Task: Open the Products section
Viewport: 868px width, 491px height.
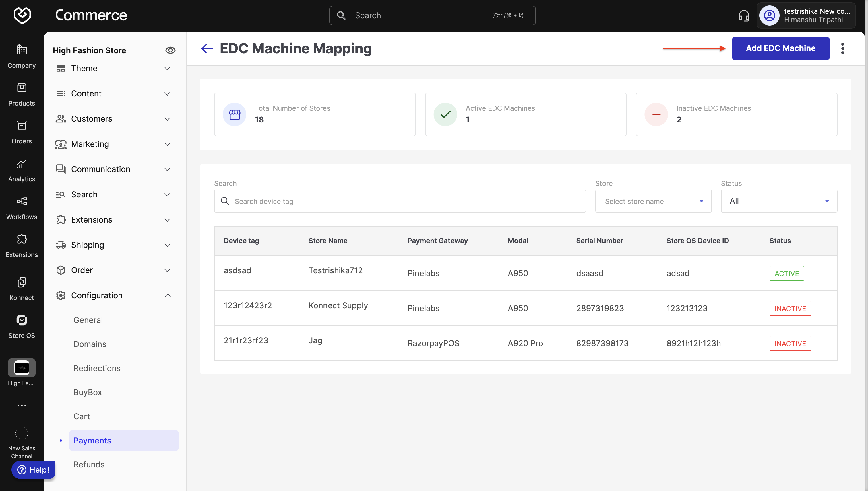Action: (x=22, y=94)
